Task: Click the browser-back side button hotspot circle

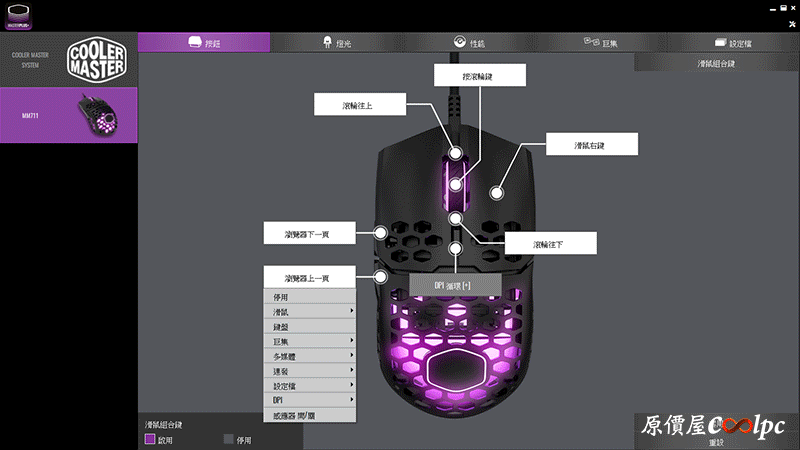Action: pyautogui.click(x=381, y=277)
